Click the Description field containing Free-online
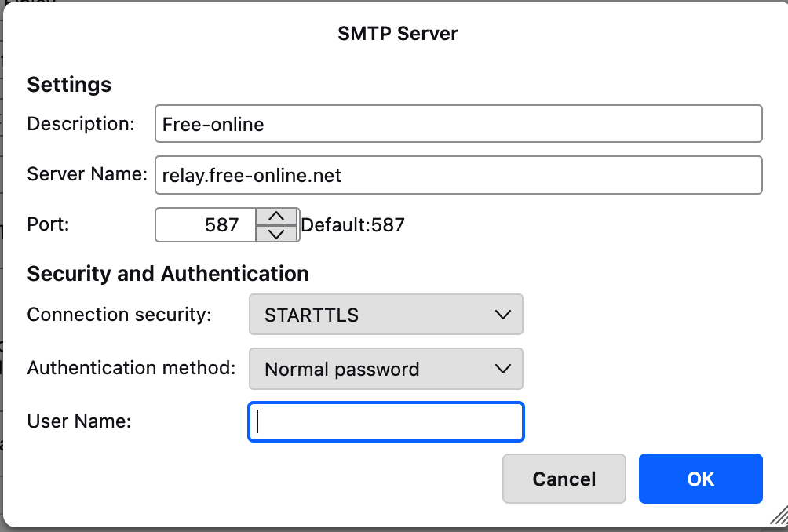The width and height of the screenshot is (788, 532). click(x=458, y=124)
